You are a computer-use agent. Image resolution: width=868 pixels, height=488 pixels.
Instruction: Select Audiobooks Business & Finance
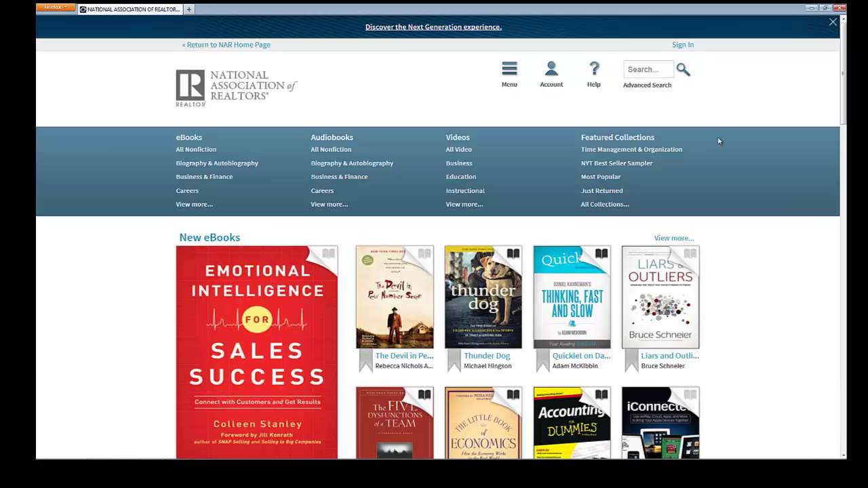point(339,177)
